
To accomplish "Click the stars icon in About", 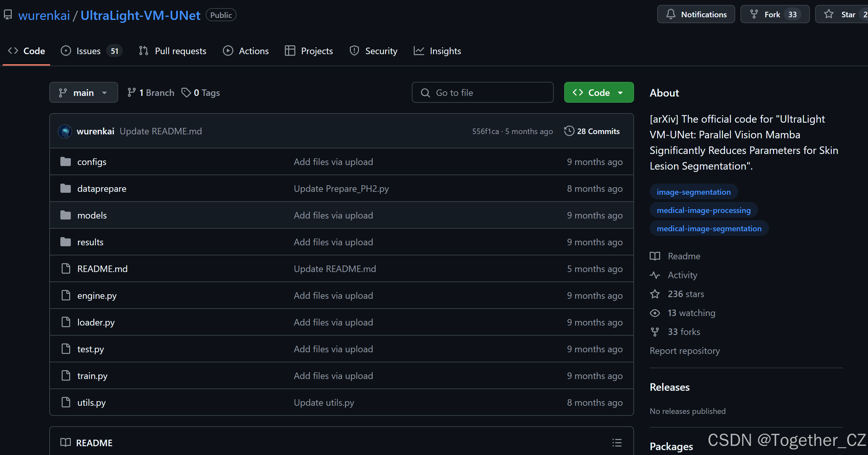I will click(x=655, y=294).
